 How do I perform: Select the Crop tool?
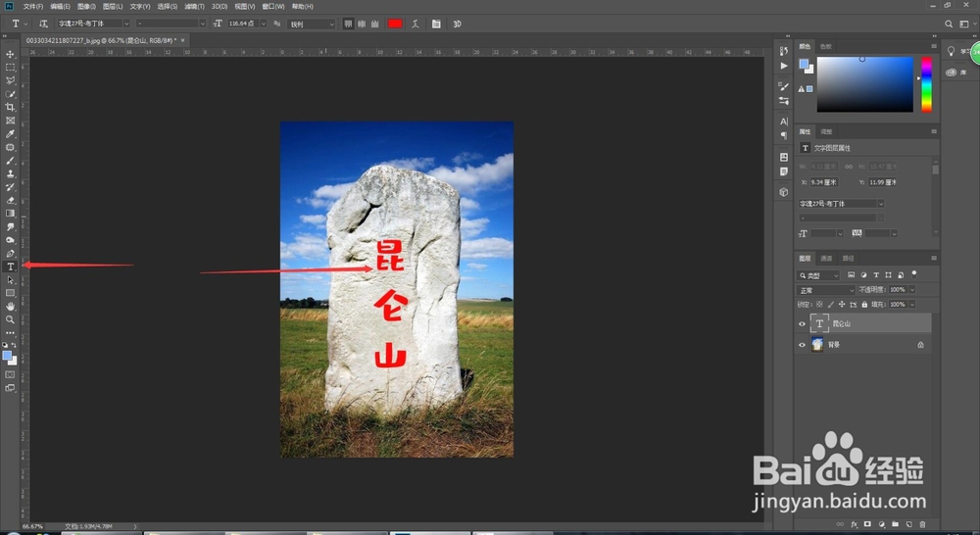click(10, 107)
